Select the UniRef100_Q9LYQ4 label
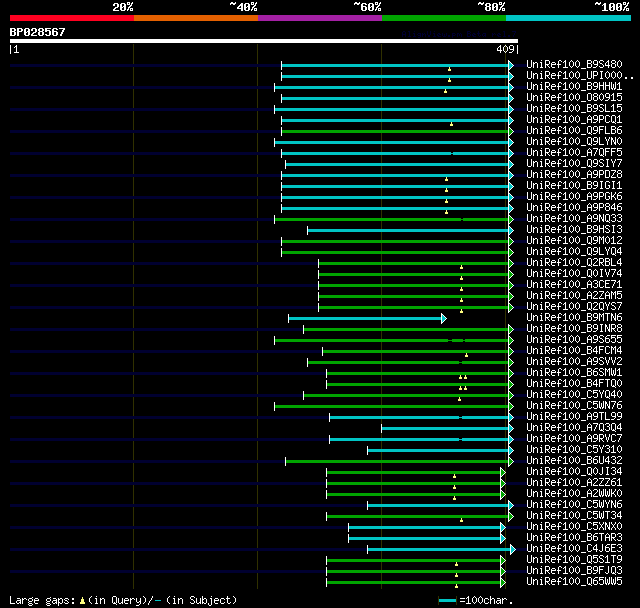This screenshot has width=640, height=608. pos(574,252)
